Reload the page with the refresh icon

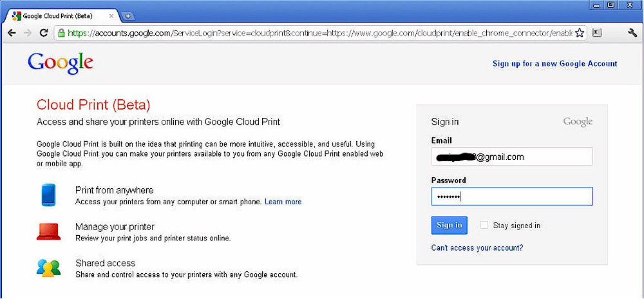click(44, 33)
